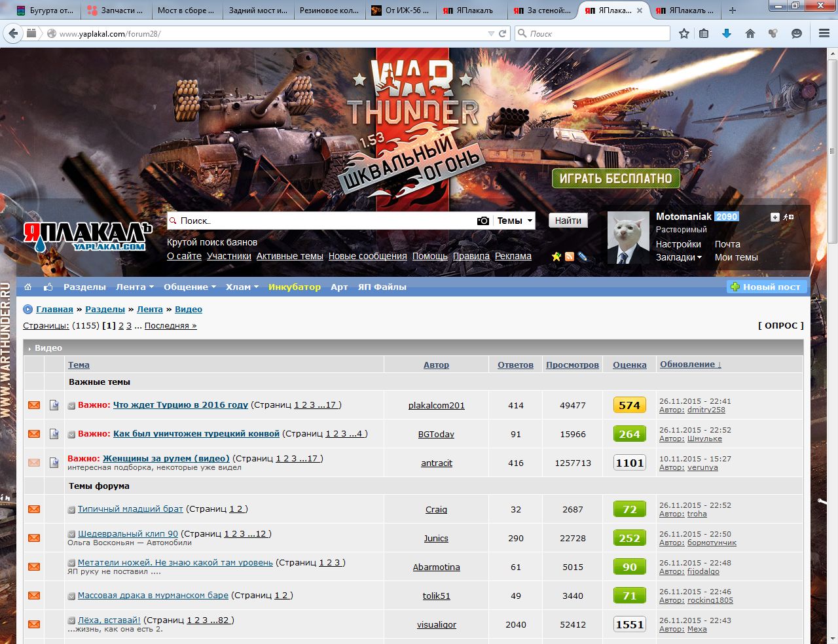Open ЯП Файлы in the navigation bar

(x=382, y=287)
